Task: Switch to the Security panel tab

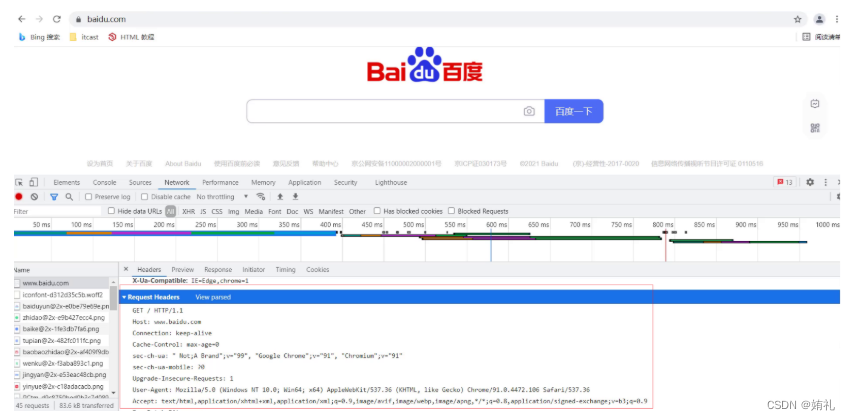Action: point(345,183)
